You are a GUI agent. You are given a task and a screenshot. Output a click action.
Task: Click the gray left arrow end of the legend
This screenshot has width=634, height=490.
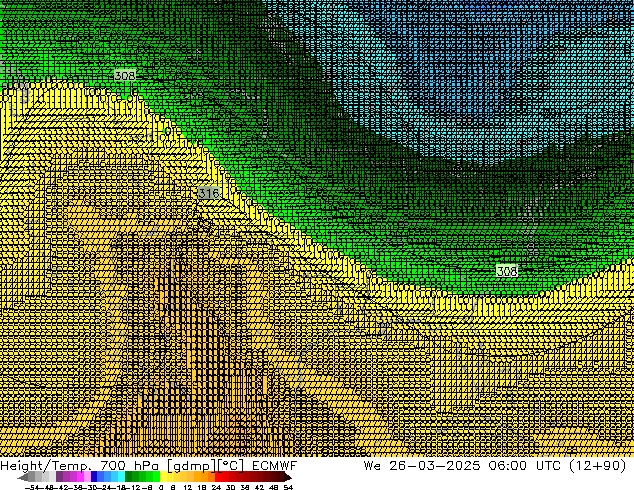tap(23, 478)
